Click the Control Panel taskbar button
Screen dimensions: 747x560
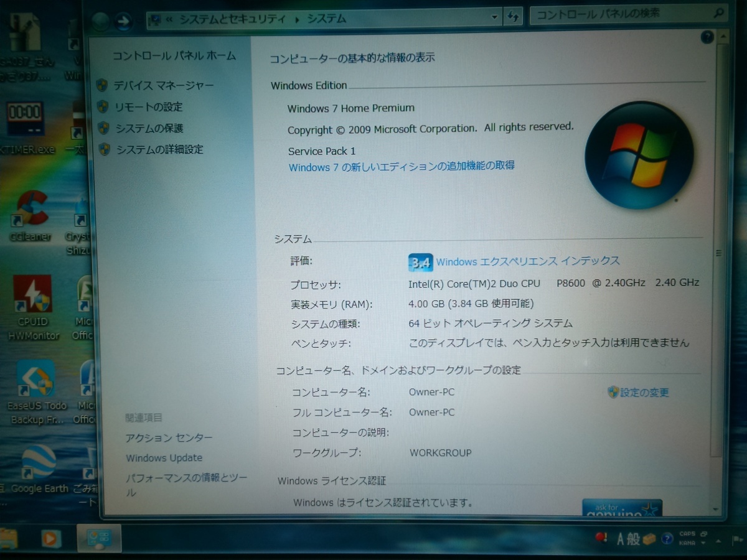[99, 538]
